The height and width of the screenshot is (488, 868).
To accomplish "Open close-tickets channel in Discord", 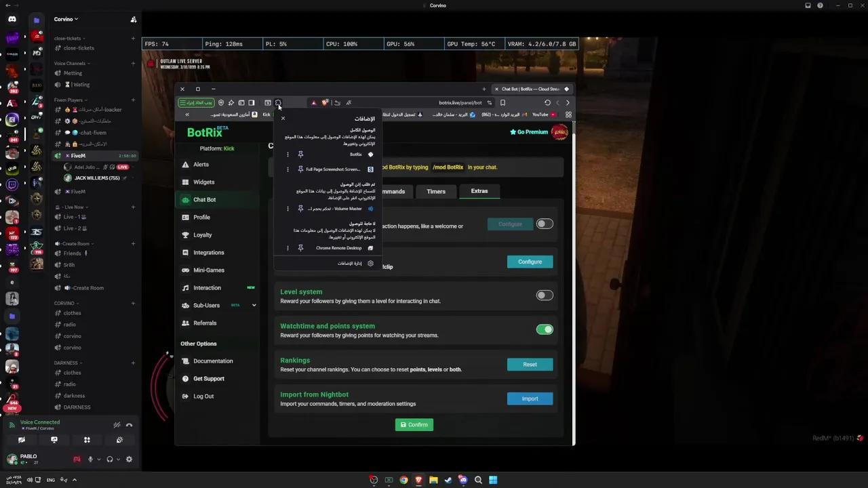I will point(79,48).
